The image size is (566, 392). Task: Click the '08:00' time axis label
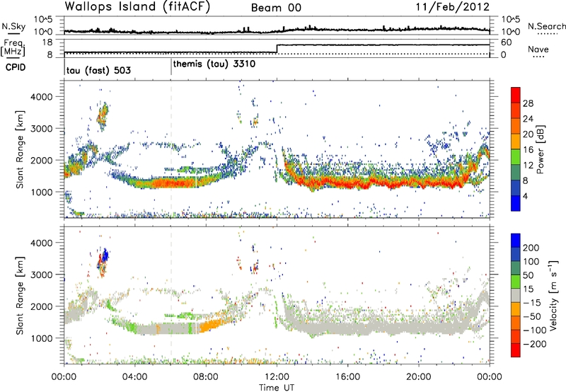(x=205, y=377)
